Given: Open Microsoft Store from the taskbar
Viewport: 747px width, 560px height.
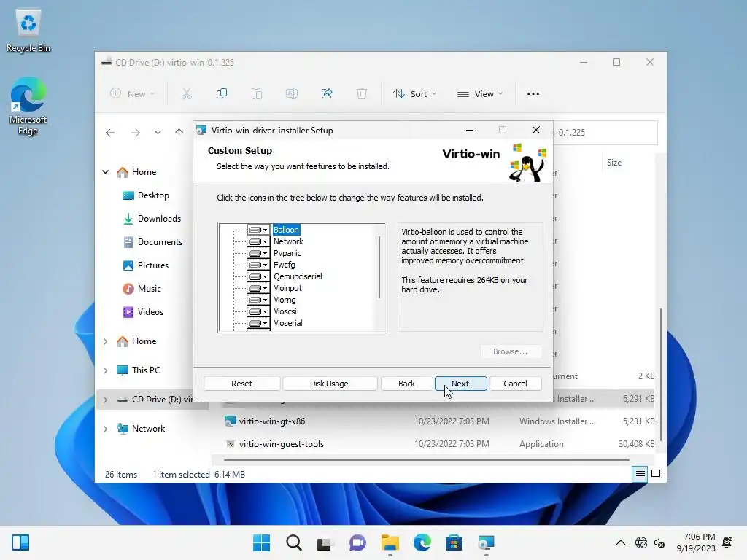Looking at the screenshot, I should 454,542.
